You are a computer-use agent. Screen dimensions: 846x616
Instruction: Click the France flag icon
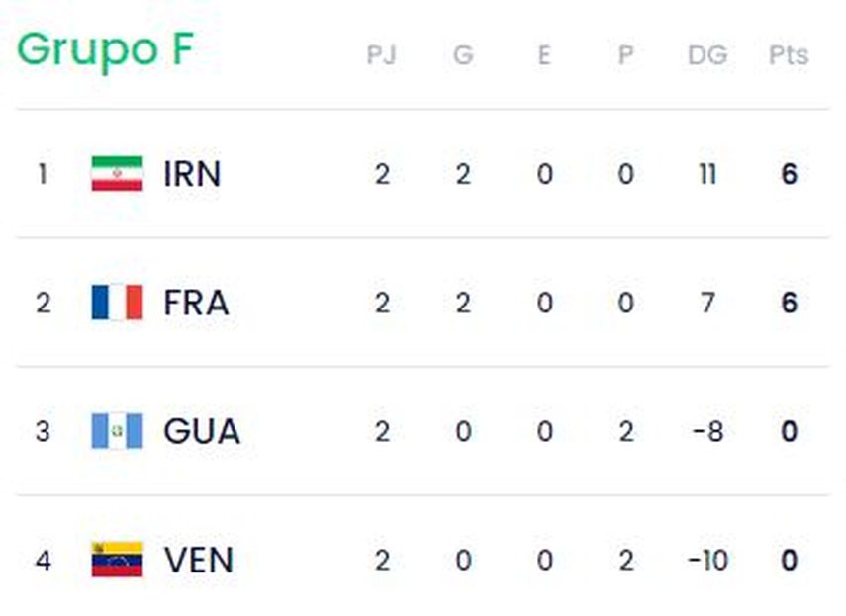point(117,303)
